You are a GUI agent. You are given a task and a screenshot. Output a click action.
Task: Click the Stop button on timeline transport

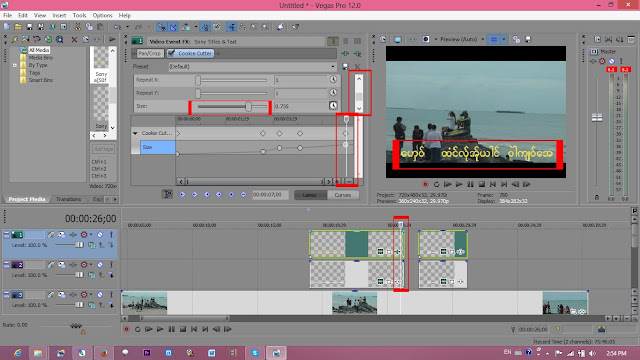click(183, 329)
